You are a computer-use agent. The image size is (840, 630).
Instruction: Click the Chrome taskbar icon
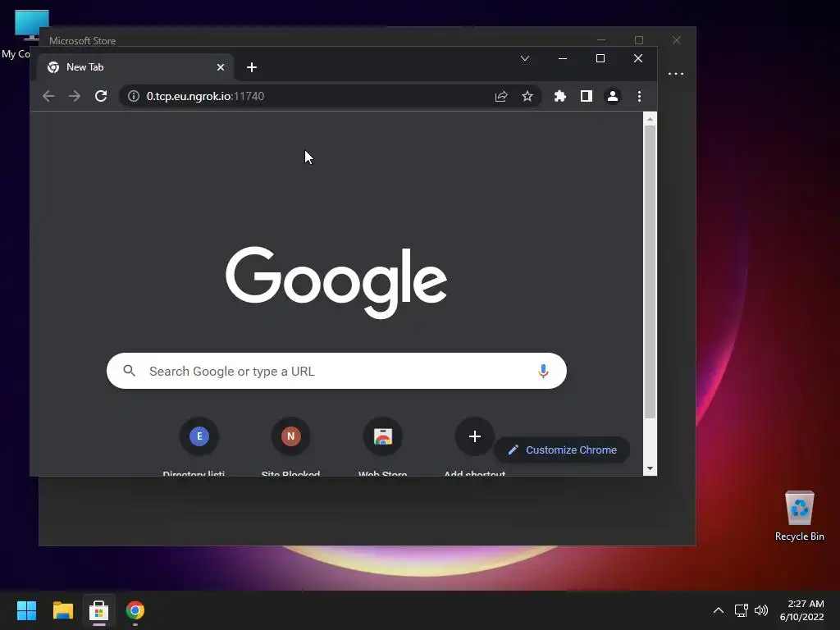coord(135,610)
